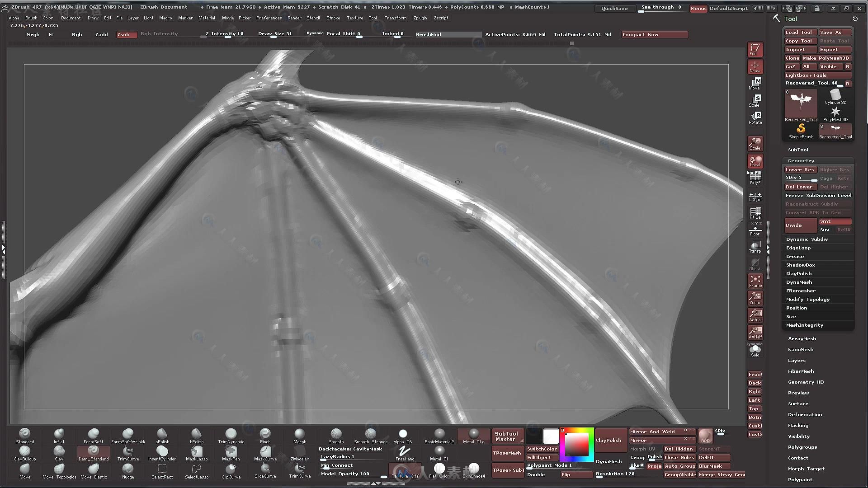Image resolution: width=868 pixels, height=488 pixels.
Task: Expand the ZRemesher subsection
Action: (x=801, y=291)
